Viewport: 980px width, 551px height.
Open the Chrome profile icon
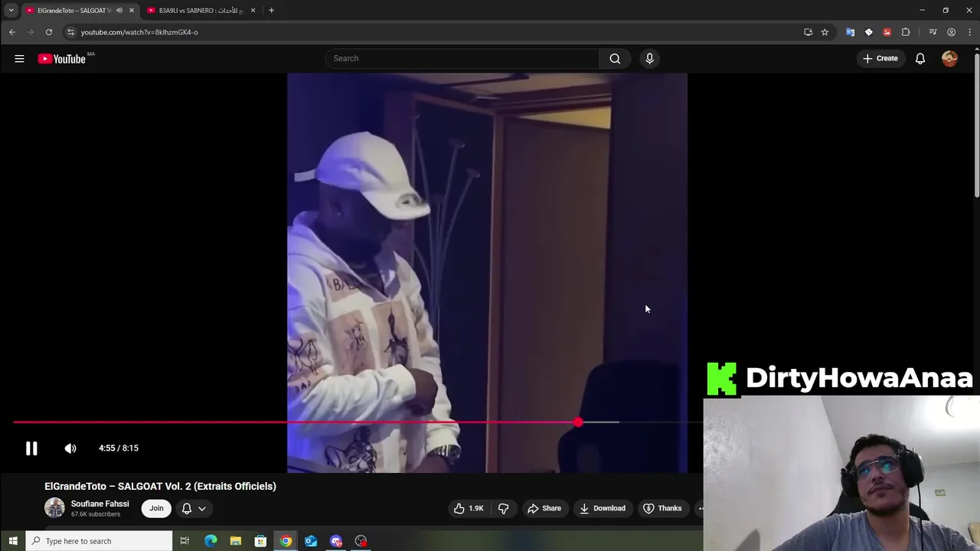[951, 32]
